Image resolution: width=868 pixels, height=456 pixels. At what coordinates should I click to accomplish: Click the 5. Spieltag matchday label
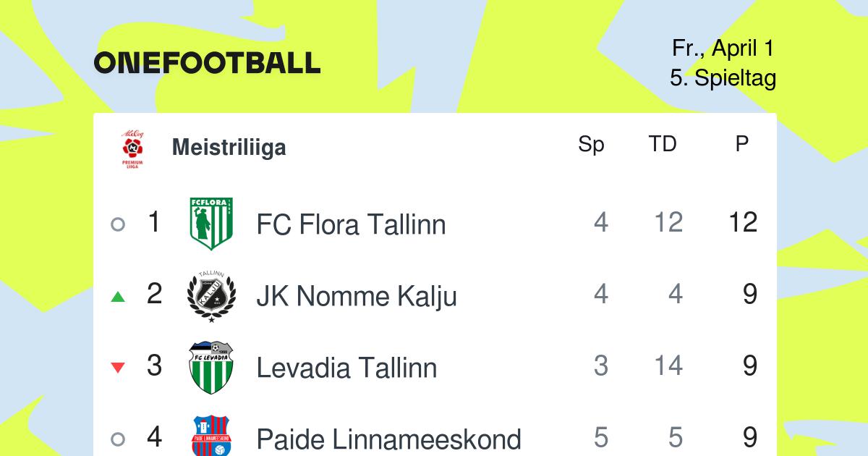pyautogui.click(x=723, y=78)
